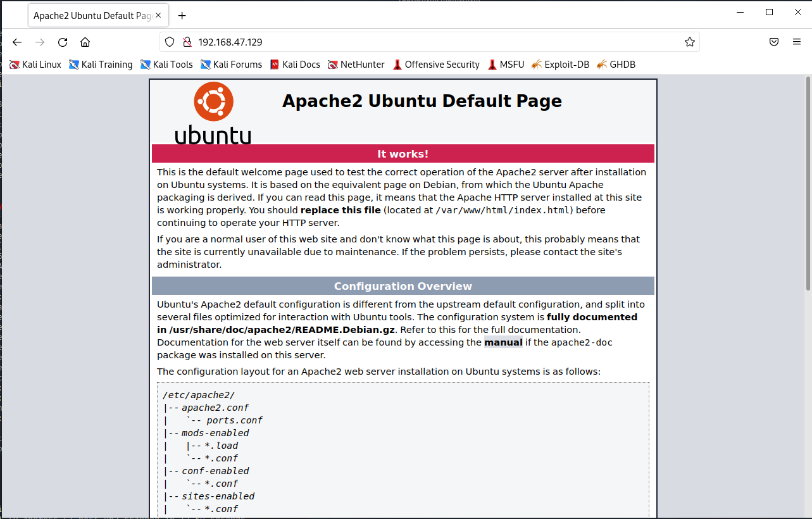Click the replace this file bold text

pyautogui.click(x=340, y=210)
